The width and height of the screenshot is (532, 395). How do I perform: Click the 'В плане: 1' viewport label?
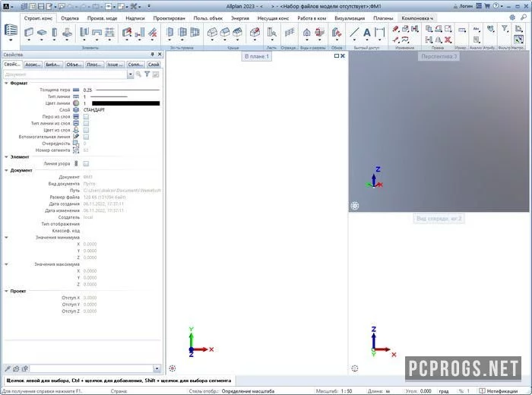(x=257, y=56)
